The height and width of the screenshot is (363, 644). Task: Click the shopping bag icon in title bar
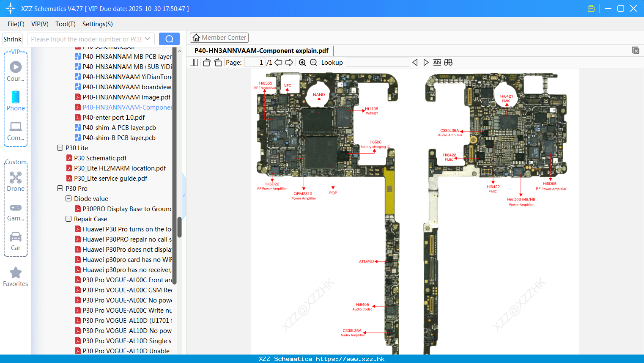point(591,8)
